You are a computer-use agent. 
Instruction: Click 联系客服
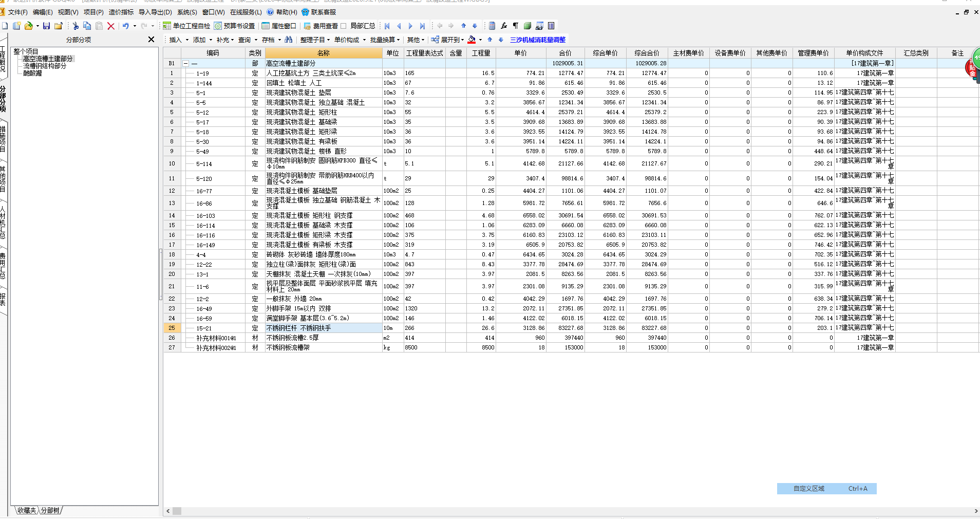tap(319, 12)
